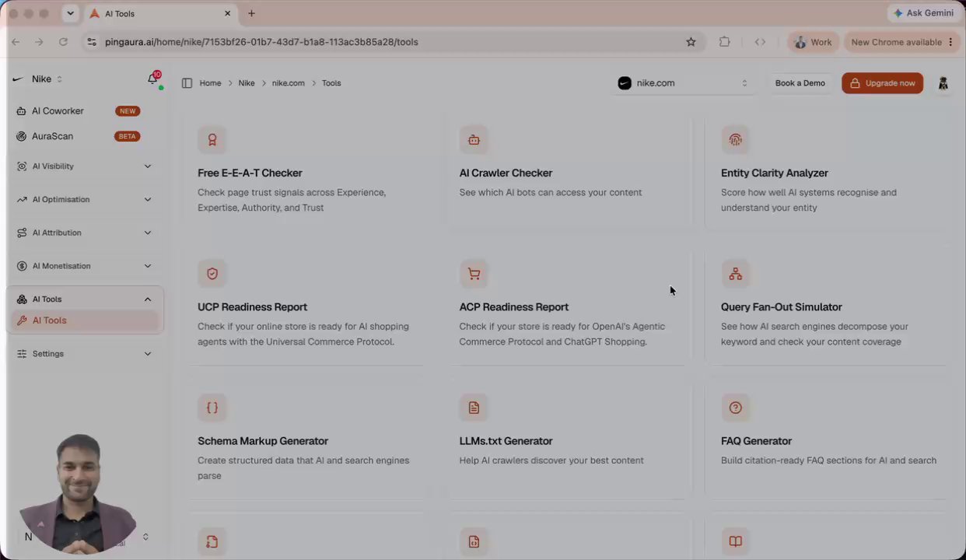The image size is (966, 560).
Task: Click the Upgrade now button
Action: [882, 83]
